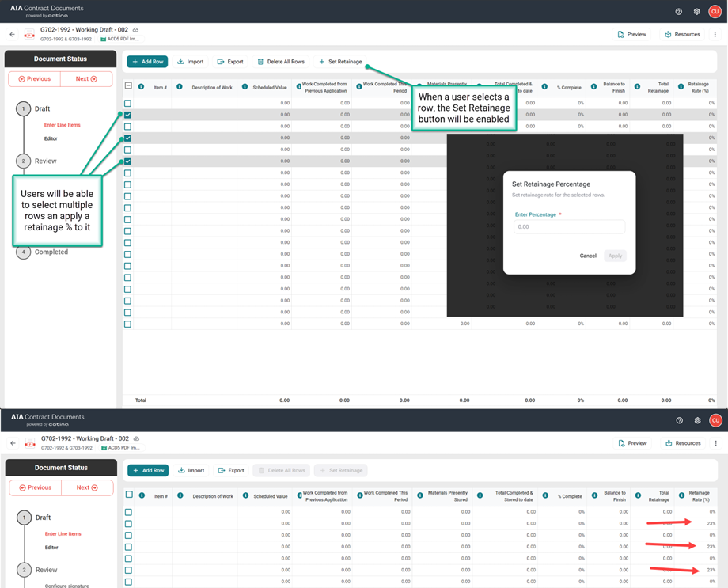Open the settings gear in the bottom screenshot header
The width and height of the screenshot is (728, 588).
(697, 420)
